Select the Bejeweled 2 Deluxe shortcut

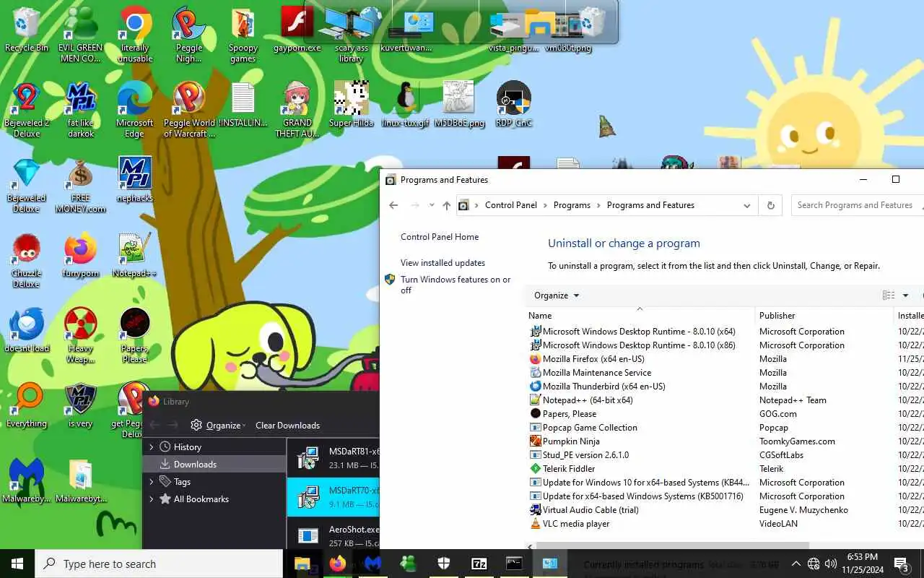(x=26, y=110)
